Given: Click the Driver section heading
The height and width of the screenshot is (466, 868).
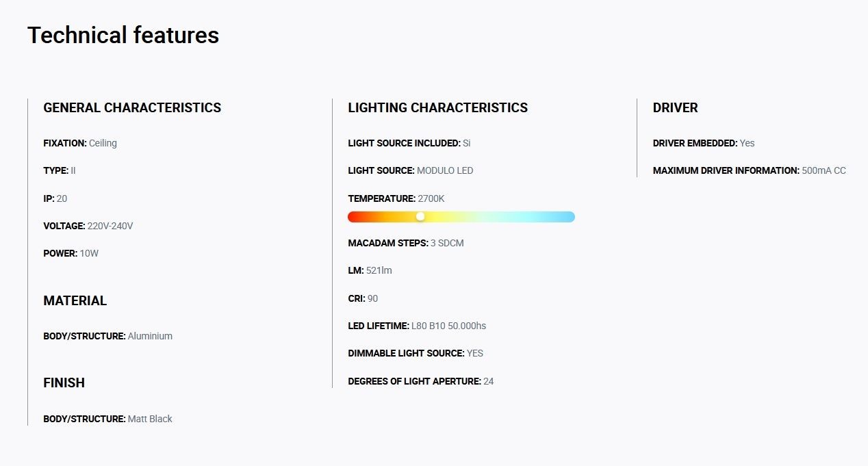Looking at the screenshot, I should (676, 107).
